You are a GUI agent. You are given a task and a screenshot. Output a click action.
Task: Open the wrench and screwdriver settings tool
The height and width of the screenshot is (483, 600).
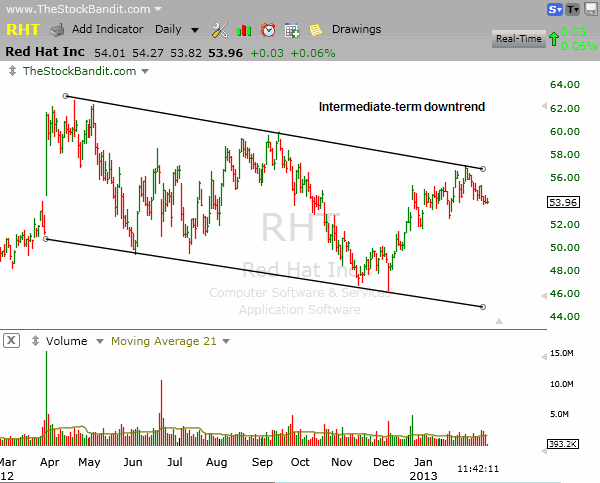click(220, 30)
